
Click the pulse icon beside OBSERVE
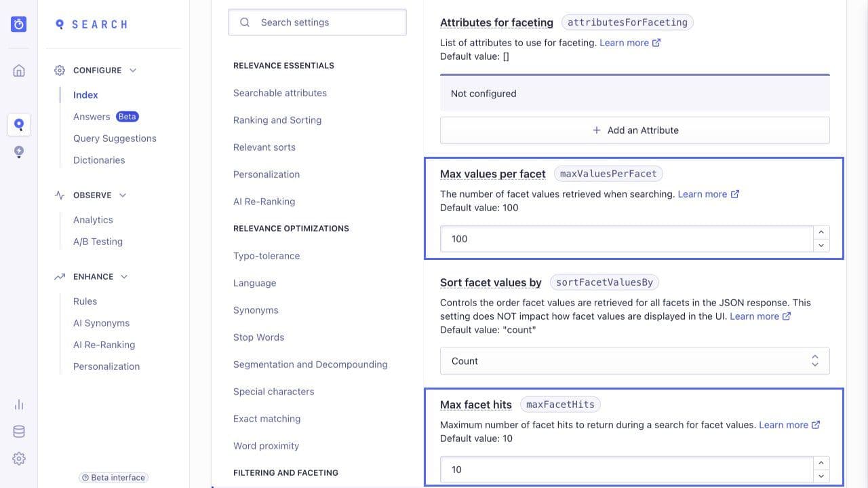click(60, 195)
